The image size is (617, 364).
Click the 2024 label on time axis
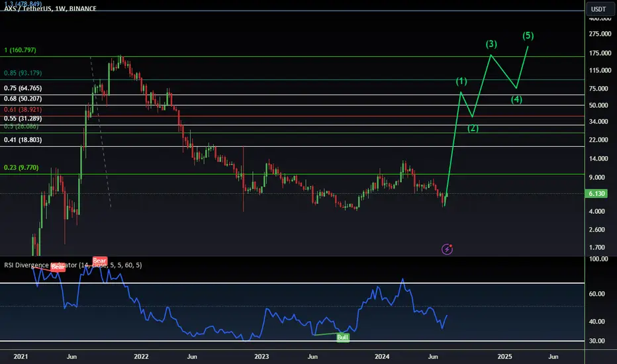point(382,357)
